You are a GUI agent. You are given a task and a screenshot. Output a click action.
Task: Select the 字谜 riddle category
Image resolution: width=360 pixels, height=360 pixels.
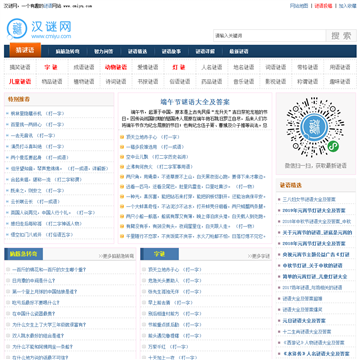pos(51,67)
